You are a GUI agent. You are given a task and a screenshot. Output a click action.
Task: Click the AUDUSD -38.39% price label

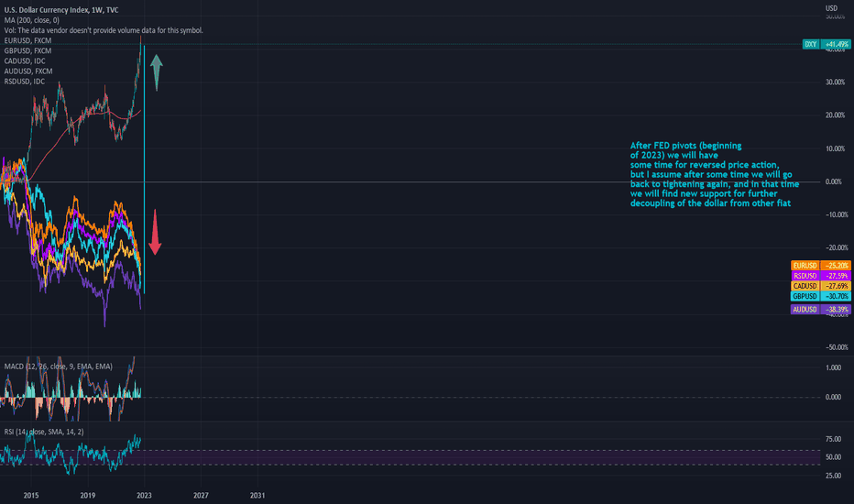(x=820, y=310)
